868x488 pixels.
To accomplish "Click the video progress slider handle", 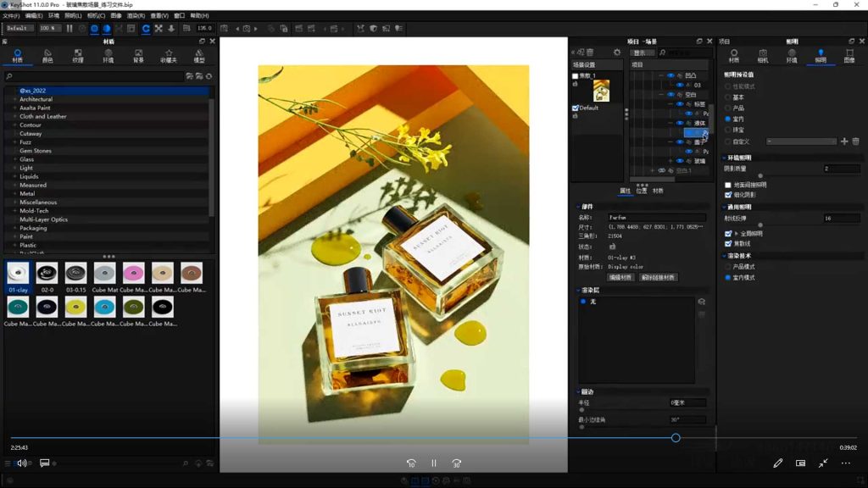I will pos(676,438).
